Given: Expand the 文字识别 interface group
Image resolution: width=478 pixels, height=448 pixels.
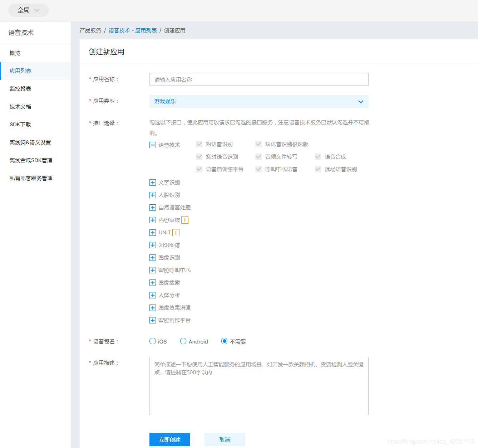Looking at the screenshot, I should (x=153, y=182).
